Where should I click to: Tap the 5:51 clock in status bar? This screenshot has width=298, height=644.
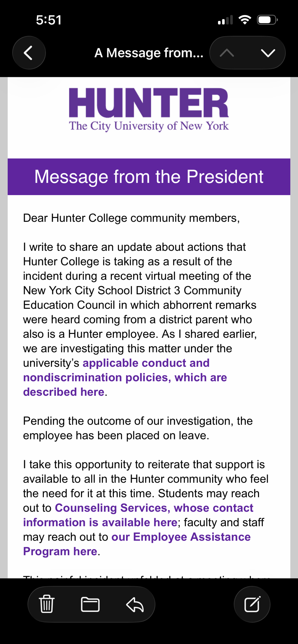[48, 20]
